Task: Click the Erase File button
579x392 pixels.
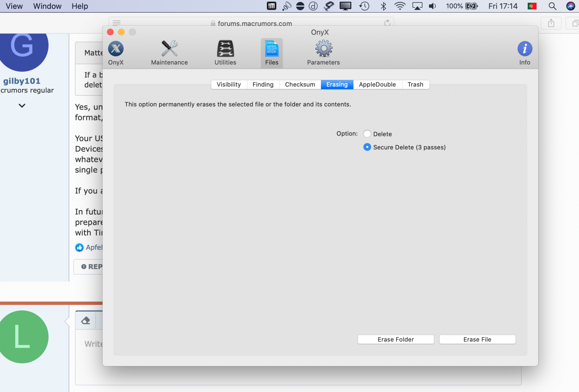Action: point(477,339)
